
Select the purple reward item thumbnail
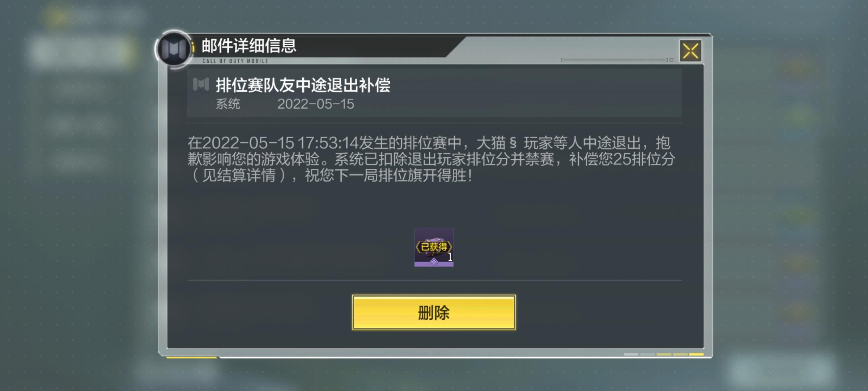[x=434, y=247]
